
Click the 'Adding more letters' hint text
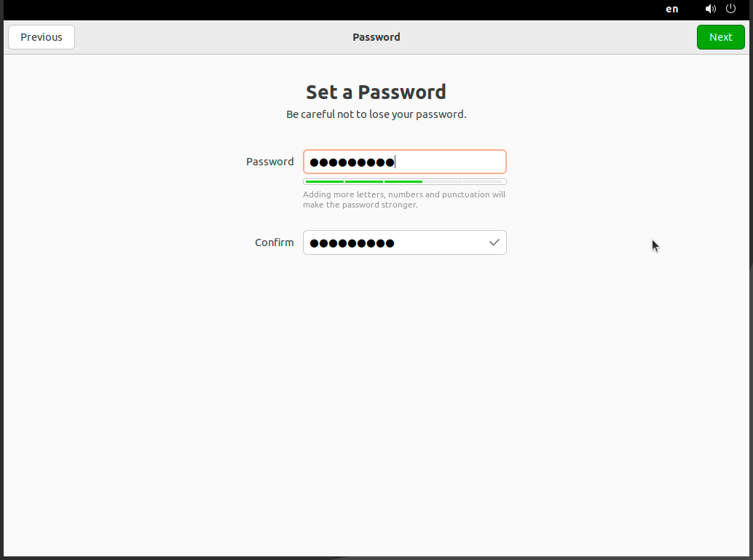[404, 200]
